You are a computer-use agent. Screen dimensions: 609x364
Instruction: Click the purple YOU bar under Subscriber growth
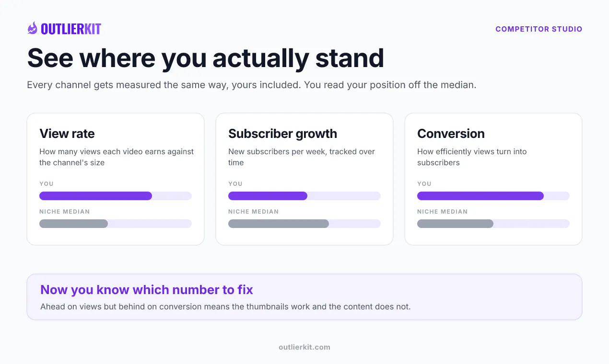point(268,196)
